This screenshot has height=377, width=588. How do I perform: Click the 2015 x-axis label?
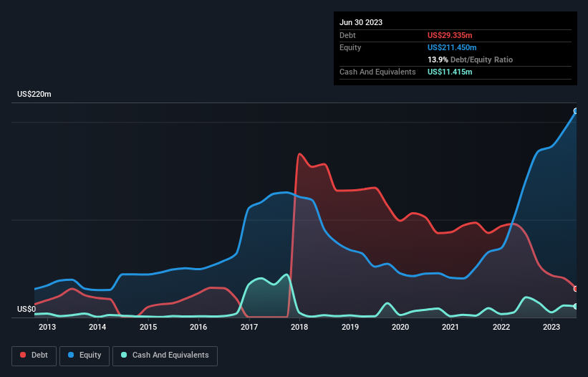(x=148, y=327)
